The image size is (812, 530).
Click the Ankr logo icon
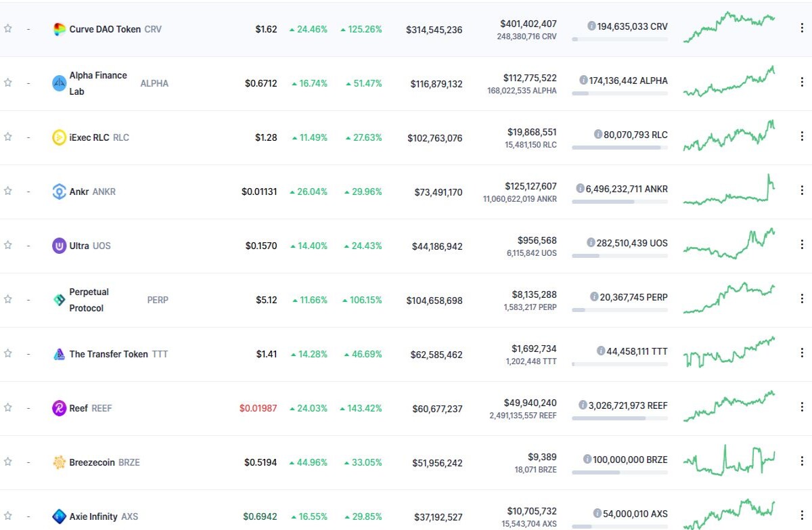(x=60, y=192)
